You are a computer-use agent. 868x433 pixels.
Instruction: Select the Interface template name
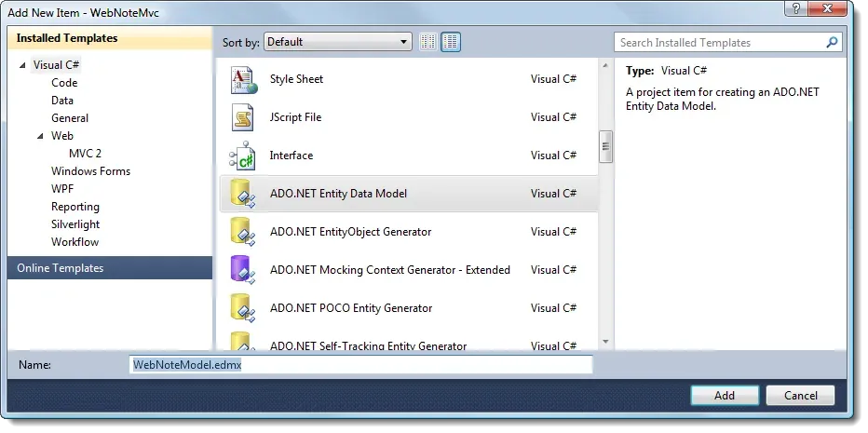coord(292,156)
